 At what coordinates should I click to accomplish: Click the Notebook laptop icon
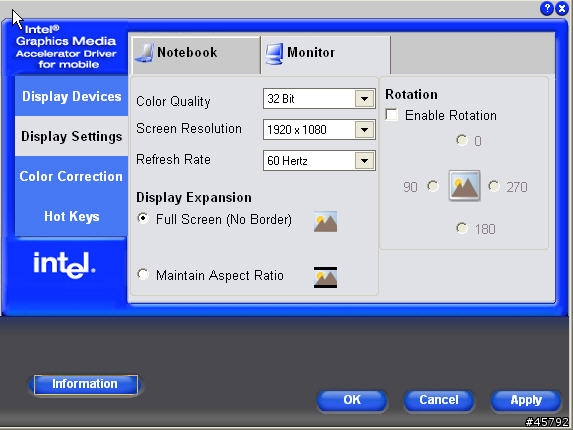point(144,53)
